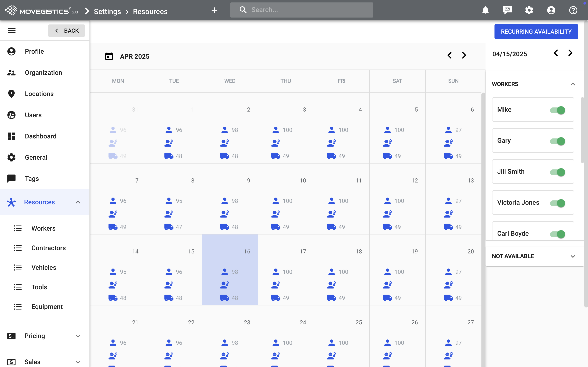Open Vehicles under Resources

click(x=44, y=268)
